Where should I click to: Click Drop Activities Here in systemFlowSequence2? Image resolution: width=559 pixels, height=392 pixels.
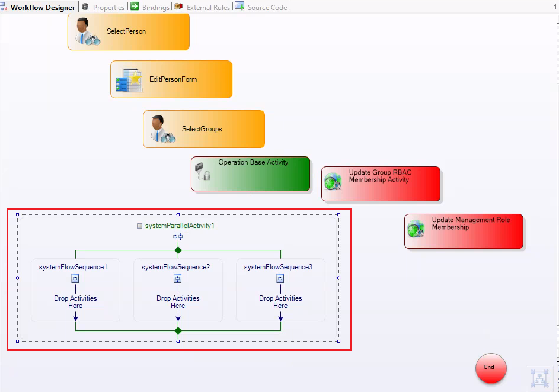(x=178, y=302)
